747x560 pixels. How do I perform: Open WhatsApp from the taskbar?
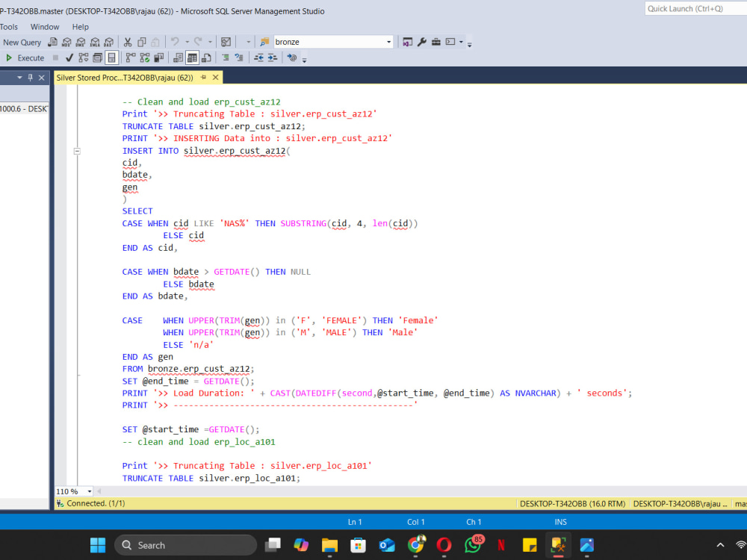click(473, 544)
